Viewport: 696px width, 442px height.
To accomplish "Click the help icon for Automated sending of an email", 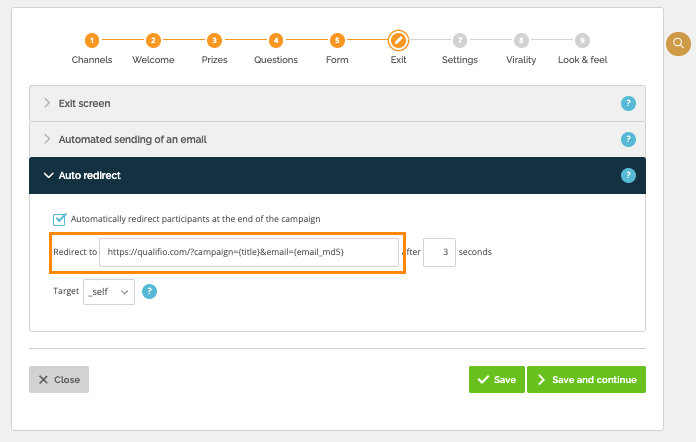I will point(628,139).
